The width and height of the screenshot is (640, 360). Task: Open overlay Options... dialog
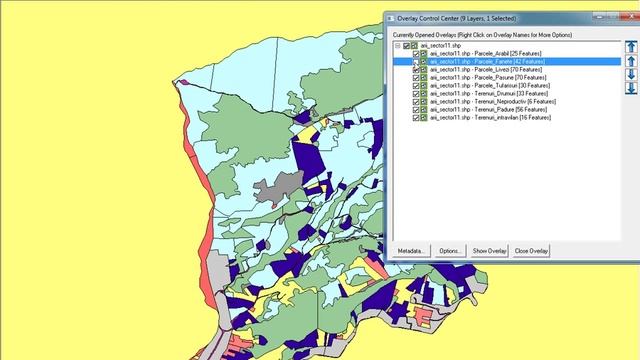click(450, 251)
